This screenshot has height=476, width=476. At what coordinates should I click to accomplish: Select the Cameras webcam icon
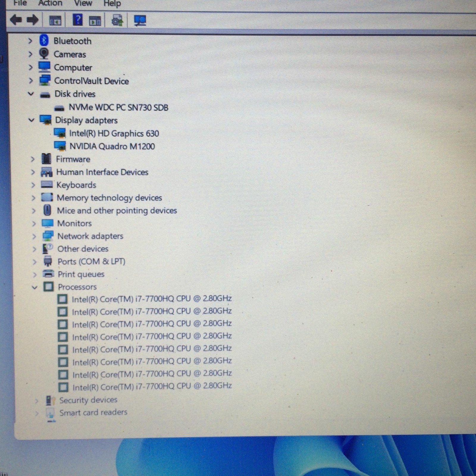pyautogui.click(x=44, y=54)
